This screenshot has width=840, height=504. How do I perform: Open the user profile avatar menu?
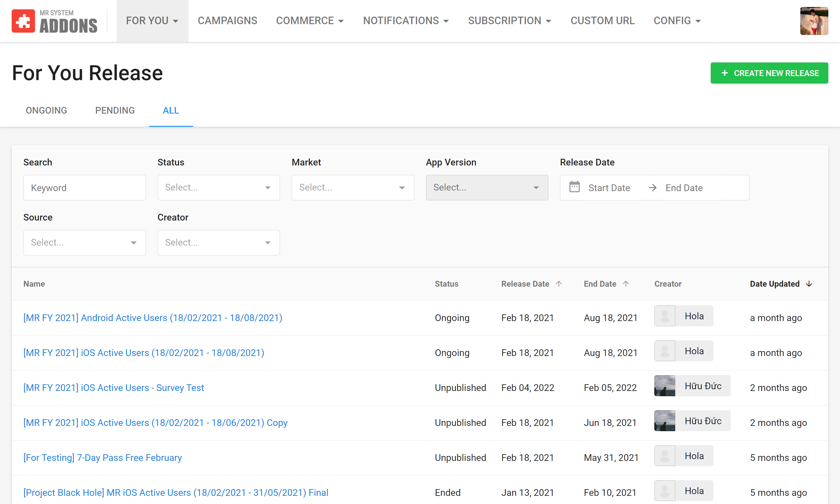813,21
